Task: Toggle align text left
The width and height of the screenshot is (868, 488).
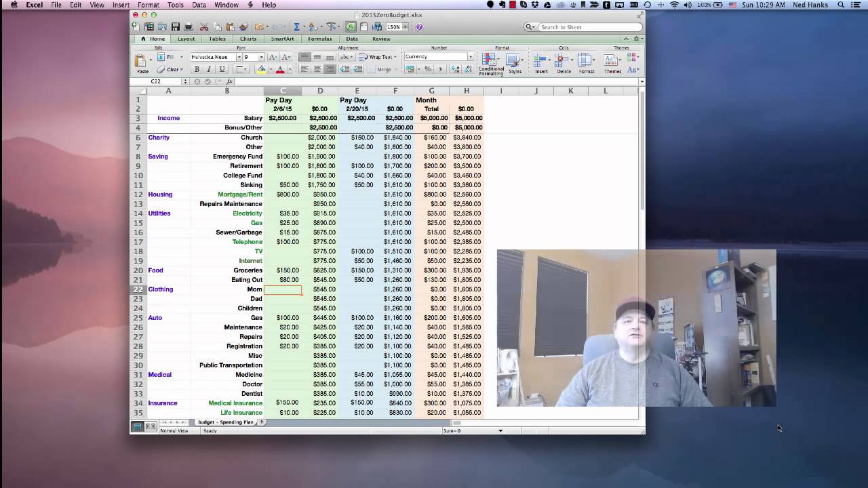Action: pos(304,69)
